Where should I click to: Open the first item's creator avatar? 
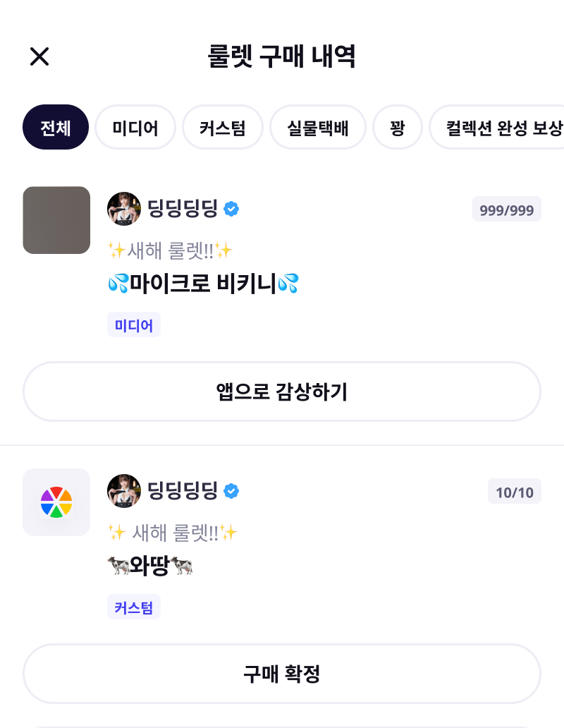click(124, 209)
